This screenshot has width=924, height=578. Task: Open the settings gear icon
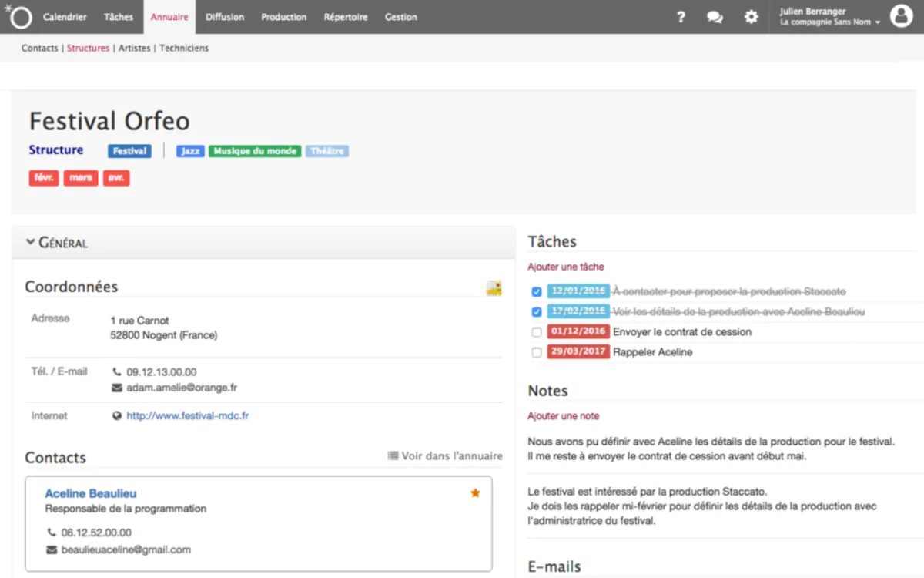(751, 17)
